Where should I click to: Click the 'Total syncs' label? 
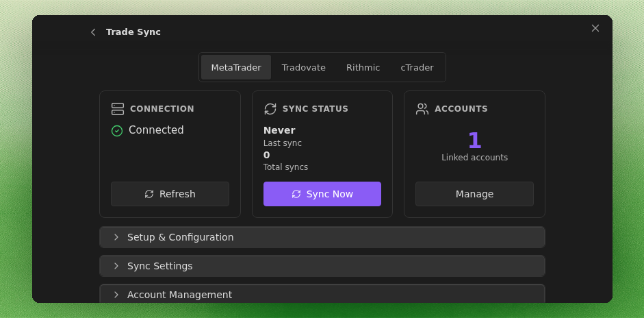(285, 167)
